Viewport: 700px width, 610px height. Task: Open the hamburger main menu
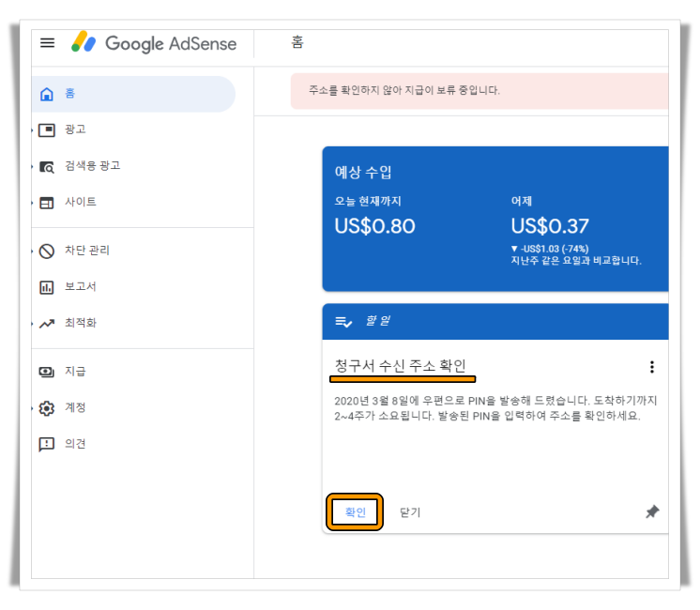pyautogui.click(x=47, y=43)
